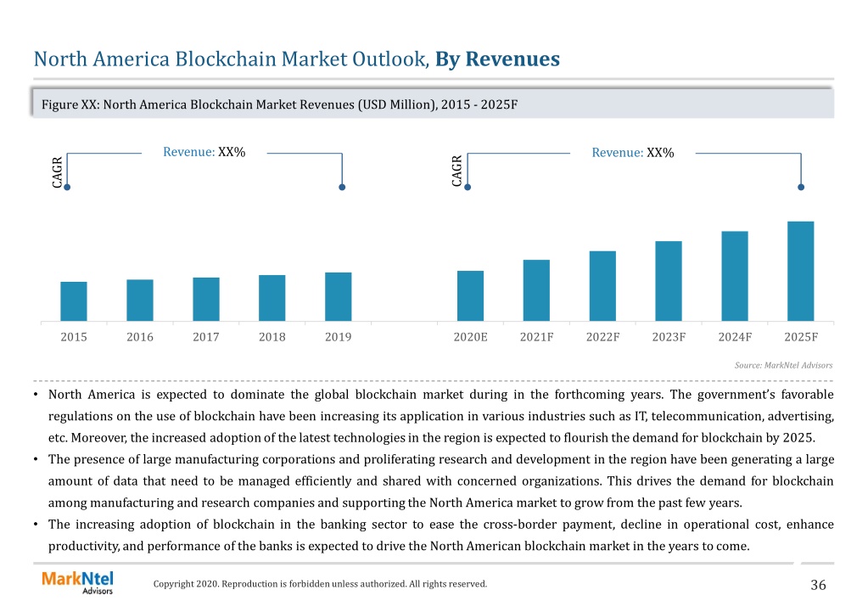Click the left CAGR start dot marker
This screenshot has width=868, height=601.
(67, 188)
